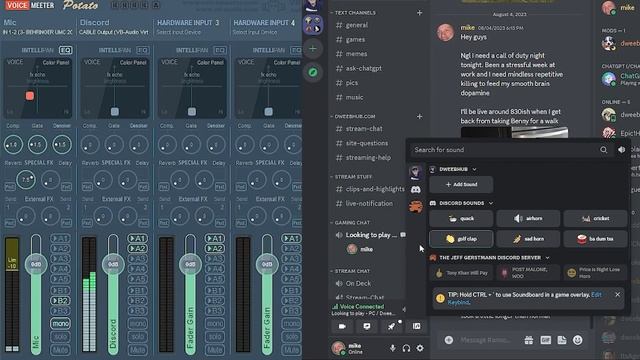Image resolution: width=640 pixels, height=360 pixels.
Task: Click soundboard volume speaker icon
Action: coord(621,150)
